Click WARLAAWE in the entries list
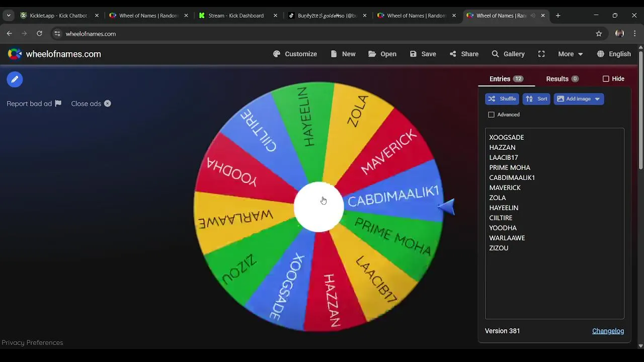 507,238
